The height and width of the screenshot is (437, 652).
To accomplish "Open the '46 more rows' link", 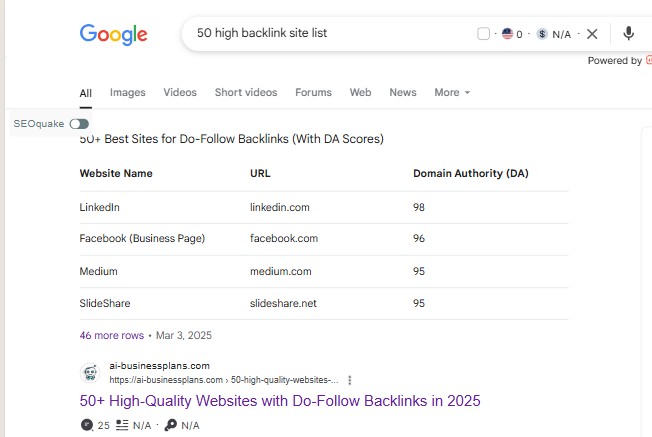I will coord(111,335).
